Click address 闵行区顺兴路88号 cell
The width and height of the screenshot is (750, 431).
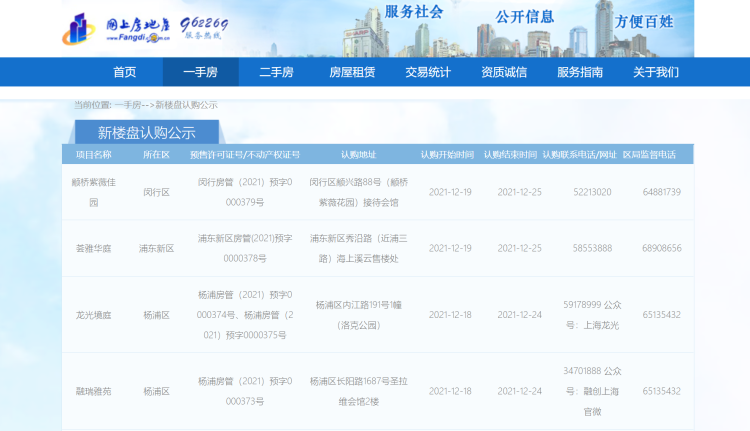pyautogui.click(x=359, y=192)
